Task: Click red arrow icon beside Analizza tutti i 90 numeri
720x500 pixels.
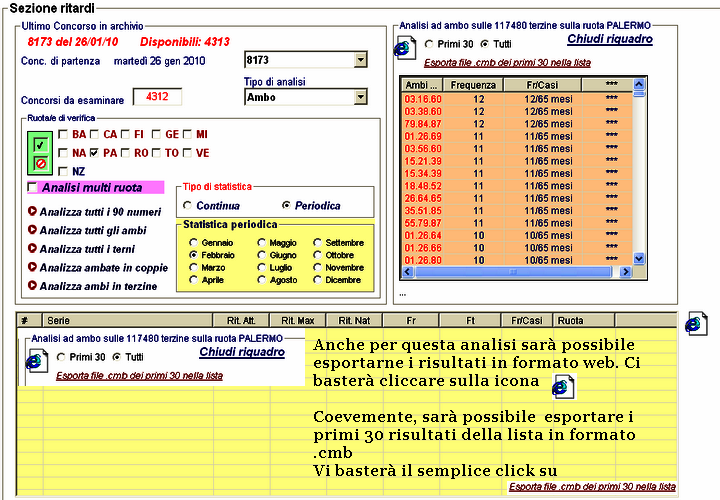Action: point(32,211)
